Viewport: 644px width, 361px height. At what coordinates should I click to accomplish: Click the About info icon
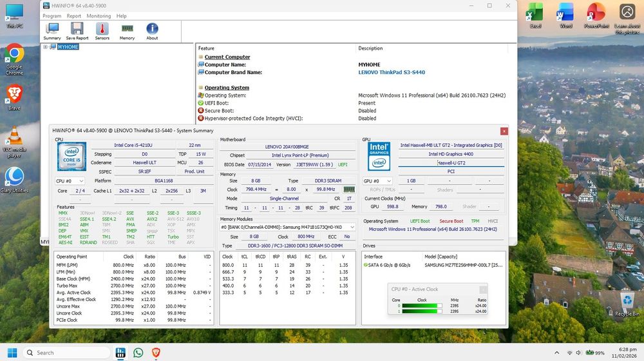(x=152, y=31)
